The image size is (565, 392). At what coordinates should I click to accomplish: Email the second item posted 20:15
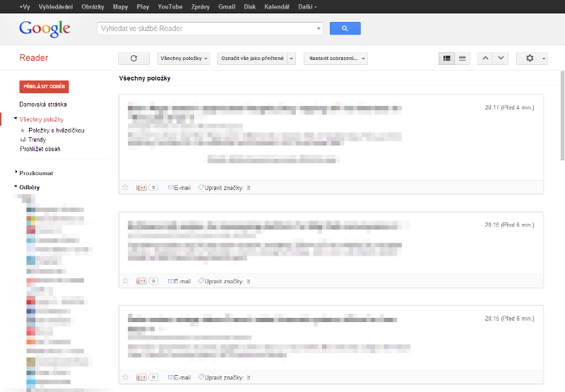pyautogui.click(x=179, y=281)
